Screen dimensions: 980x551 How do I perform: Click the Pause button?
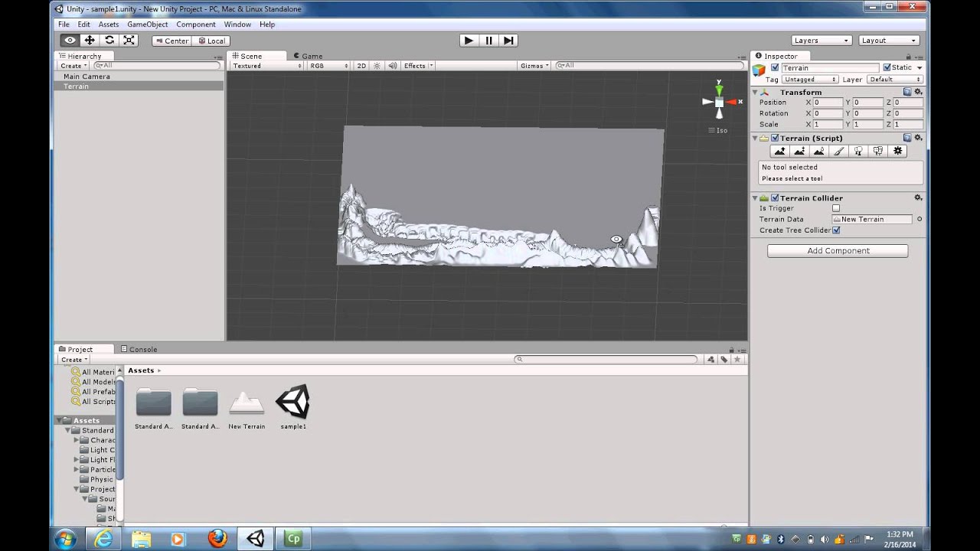[x=488, y=41]
